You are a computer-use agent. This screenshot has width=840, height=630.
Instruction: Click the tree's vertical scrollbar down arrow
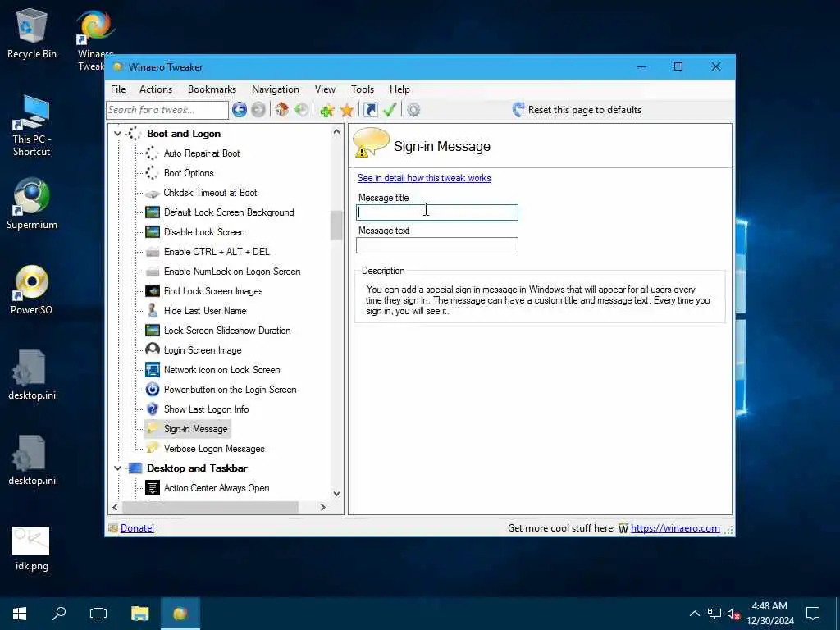[x=336, y=494]
